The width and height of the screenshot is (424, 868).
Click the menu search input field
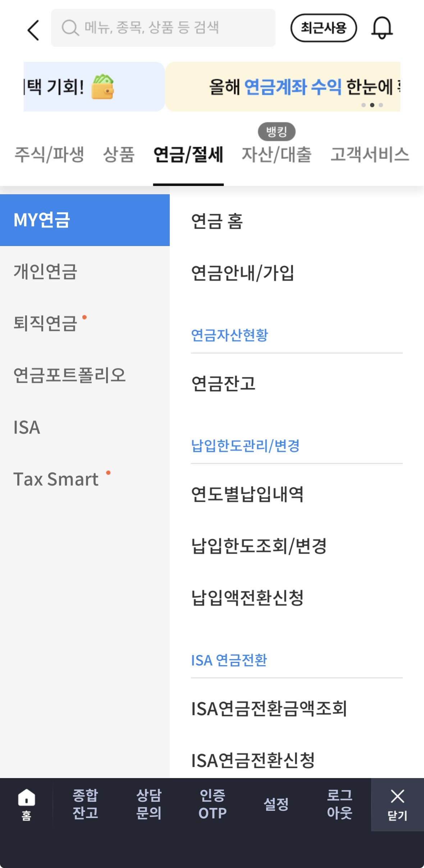point(163,28)
